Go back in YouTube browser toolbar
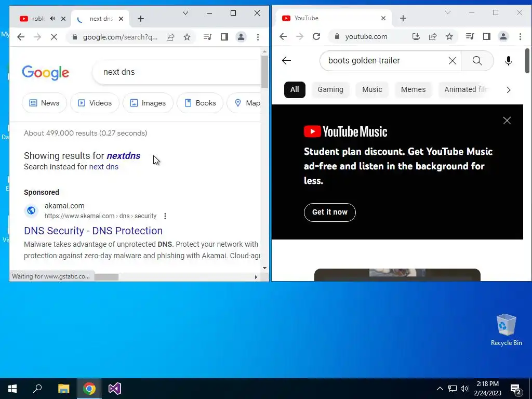This screenshot has width=532, height=399. point(283,37)
